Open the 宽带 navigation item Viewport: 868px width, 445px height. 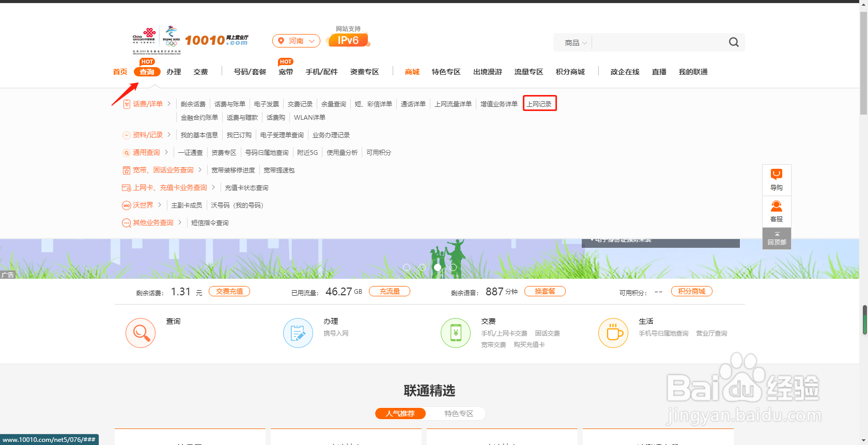(286, 72)
